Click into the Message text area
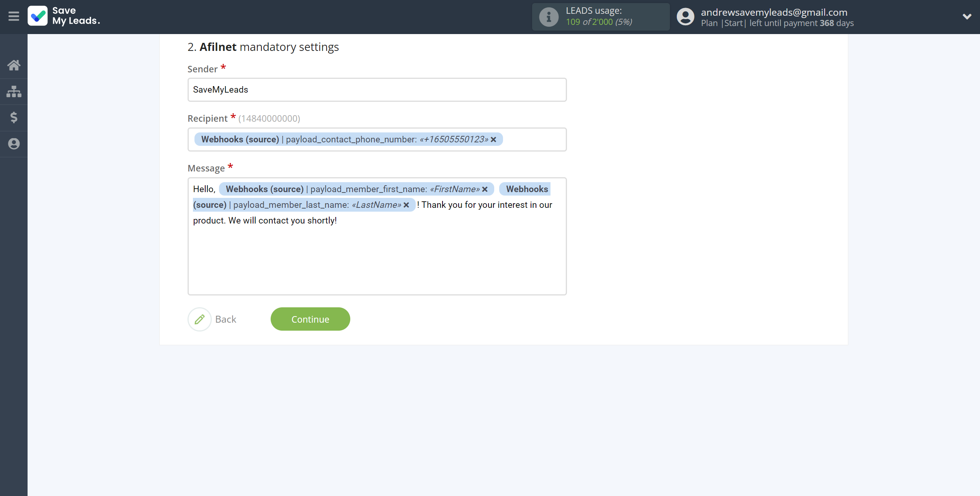The image size is (980, 496). click(377, 236)
